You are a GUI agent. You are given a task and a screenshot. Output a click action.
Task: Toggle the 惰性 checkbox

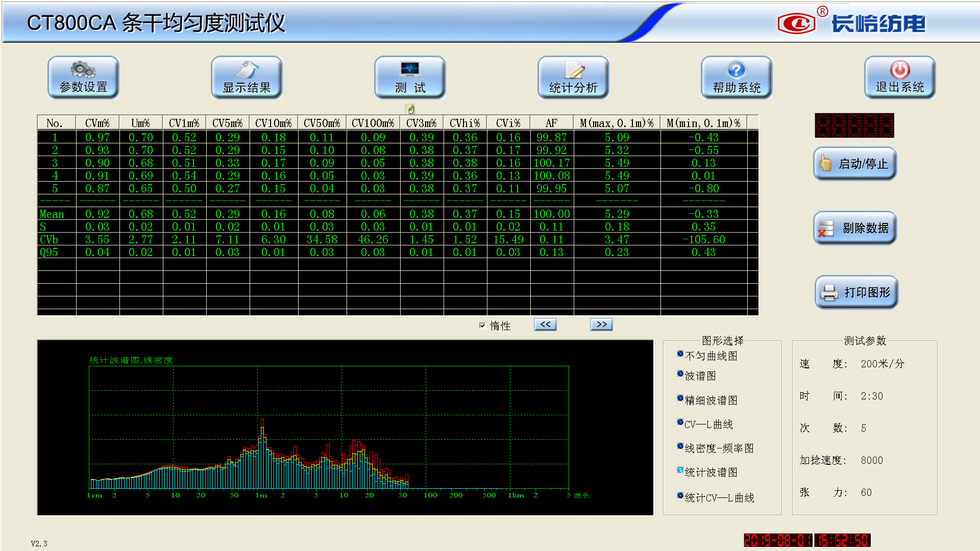coord(482,325)
